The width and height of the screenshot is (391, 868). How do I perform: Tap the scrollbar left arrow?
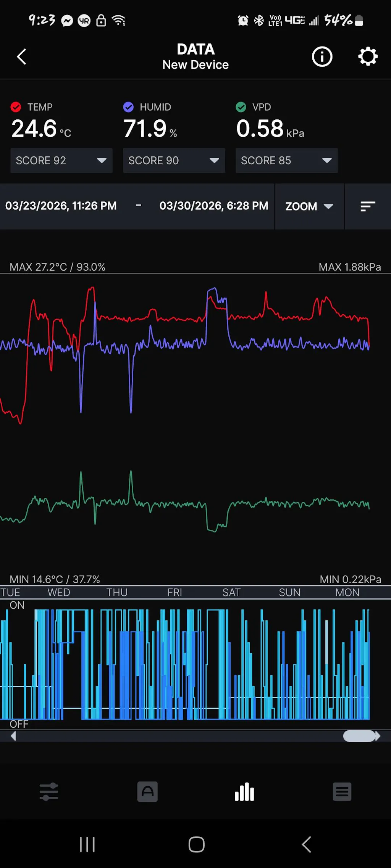click(x=13, y=736)
